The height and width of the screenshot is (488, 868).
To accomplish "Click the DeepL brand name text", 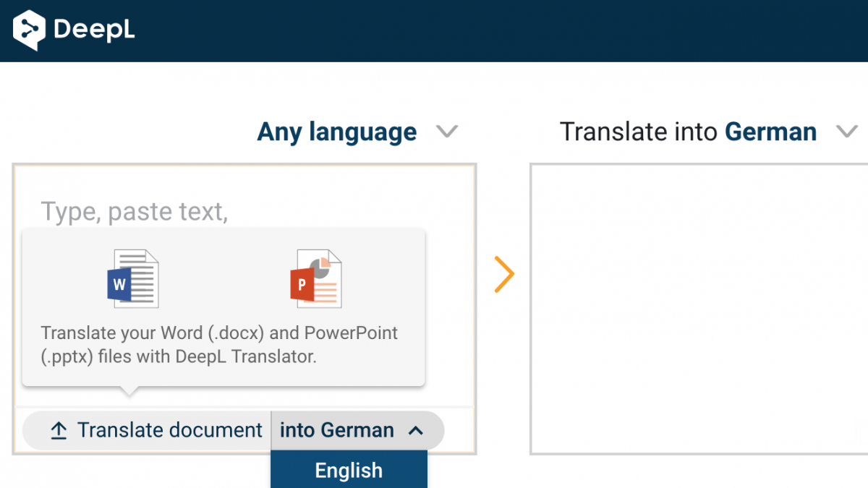I will tap(94, 30).
